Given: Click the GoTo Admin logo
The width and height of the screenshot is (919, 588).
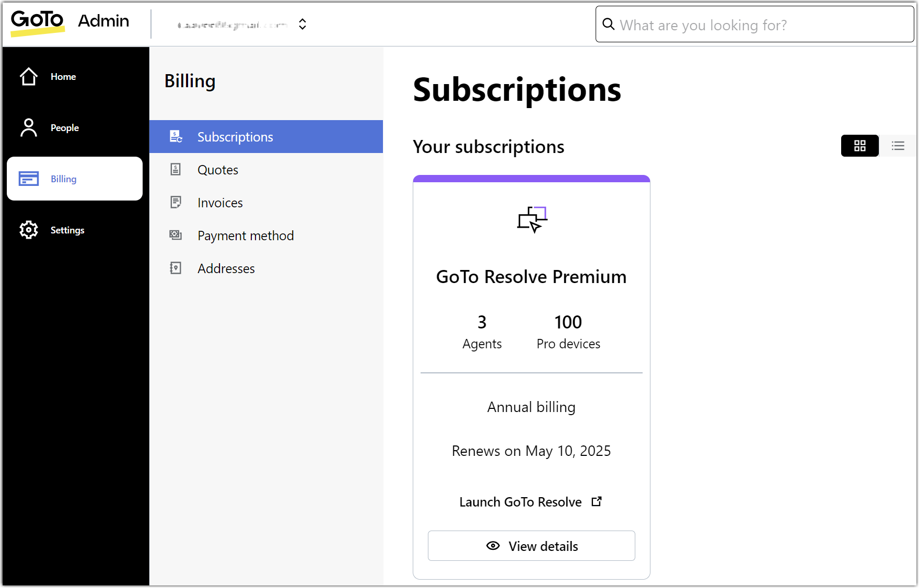Looking at the screenshot, I should point(38,21).
